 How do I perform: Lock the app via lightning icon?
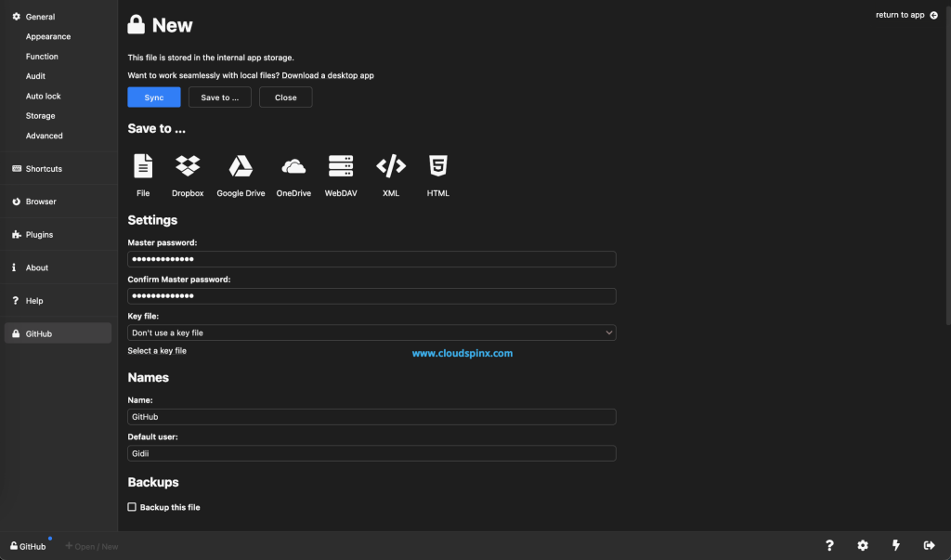click(x=895, y=545)
